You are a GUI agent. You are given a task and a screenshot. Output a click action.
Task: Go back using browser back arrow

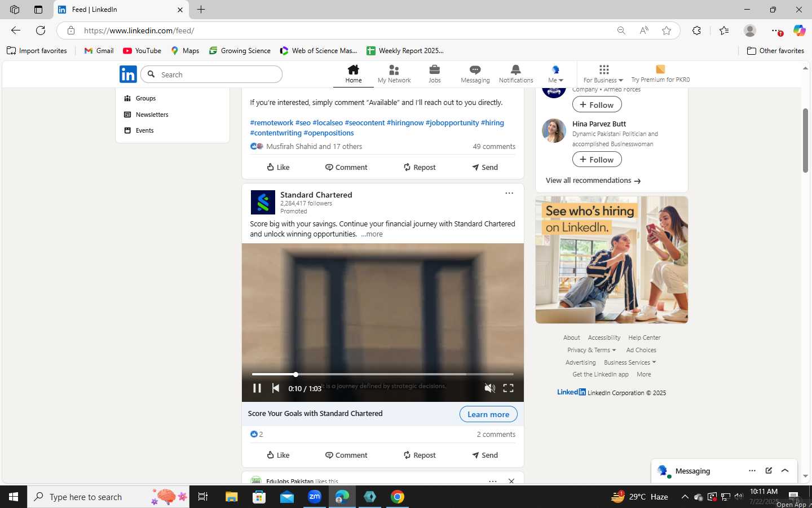16,30
